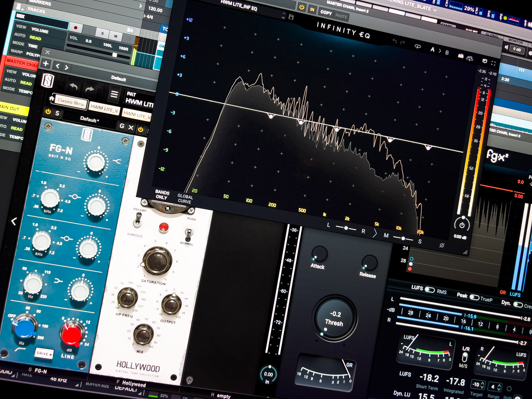Click the home icon beside Classic Strip
This screenshot has width=532, height=399.
[52, 98]
